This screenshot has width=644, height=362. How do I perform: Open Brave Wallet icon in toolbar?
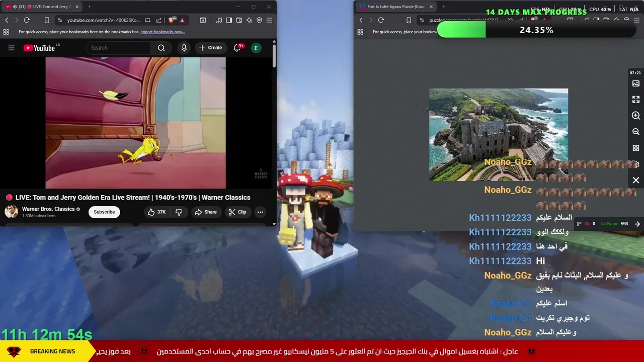(x=239, y=20)
